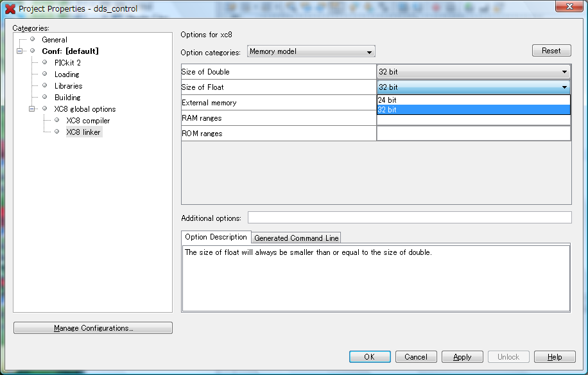
Task: Close the Project Properties window
Action: [x=569, y=6]
